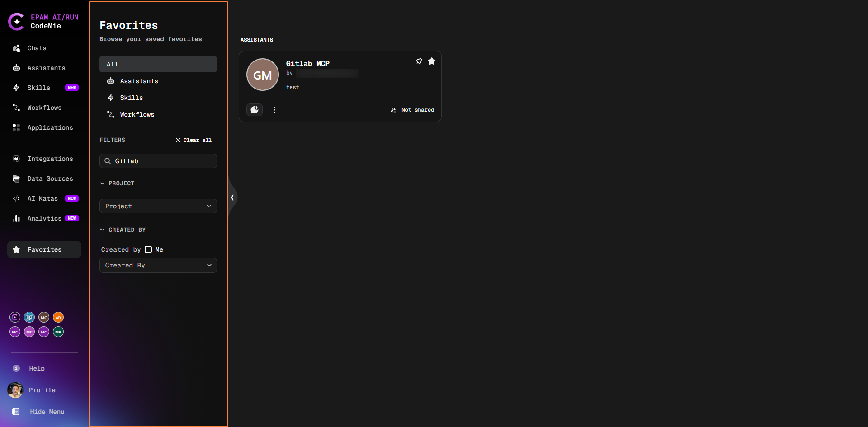Click the 'test' description on the card
This screenshot has width=868, height=427.
point(292,87)
